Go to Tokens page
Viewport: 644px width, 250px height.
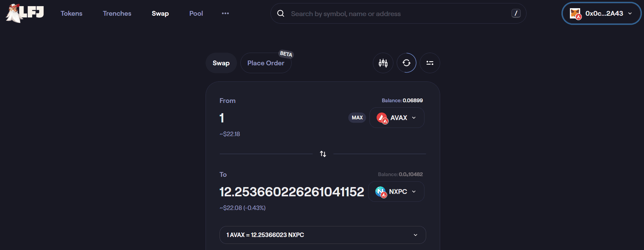point(71,13)
